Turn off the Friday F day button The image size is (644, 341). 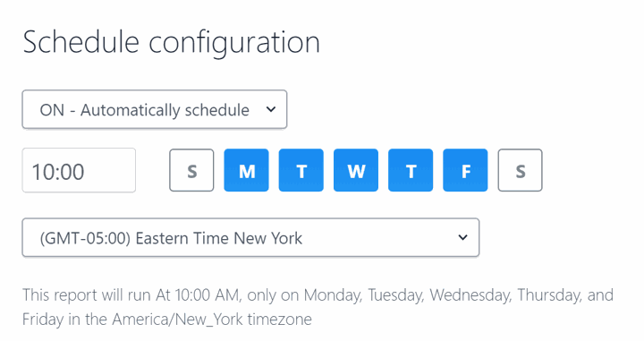coord(465,170)
